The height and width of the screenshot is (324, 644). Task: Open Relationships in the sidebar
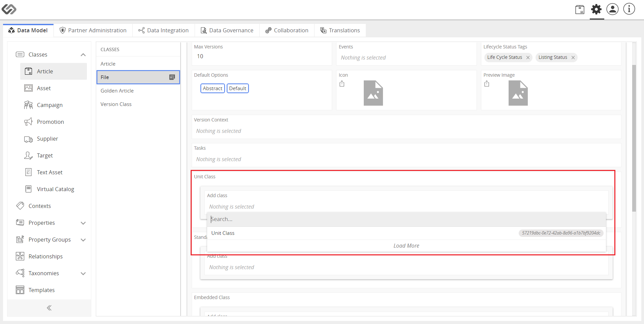(x=45, y=256)
